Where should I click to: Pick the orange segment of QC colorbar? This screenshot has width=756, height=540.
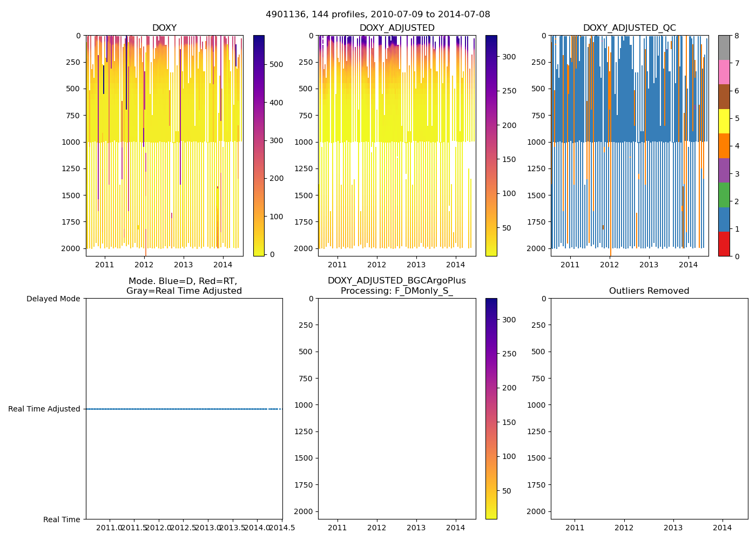(x=724, y=146)
